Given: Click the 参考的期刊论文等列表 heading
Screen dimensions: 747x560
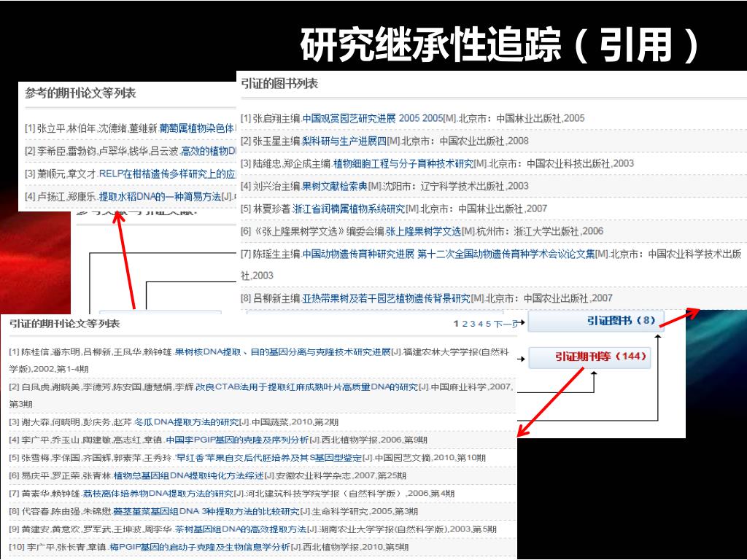Looking at the screenshot, I should coord(80,93).
